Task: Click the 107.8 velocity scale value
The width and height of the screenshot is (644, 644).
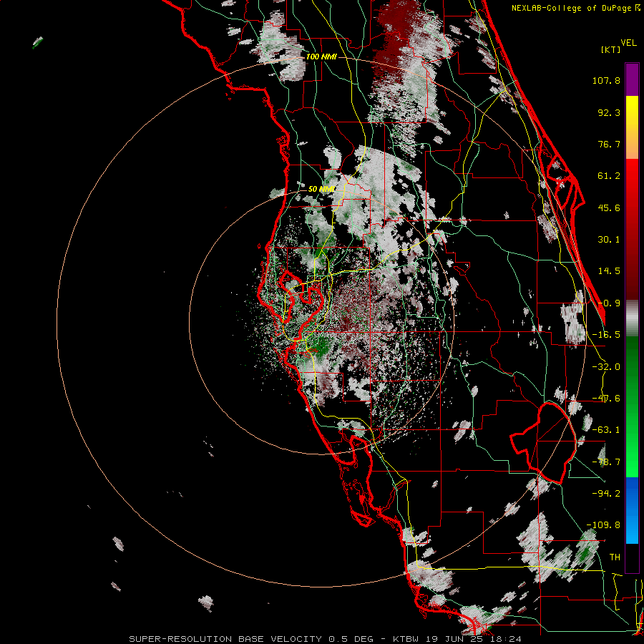Action: [606, 80]
